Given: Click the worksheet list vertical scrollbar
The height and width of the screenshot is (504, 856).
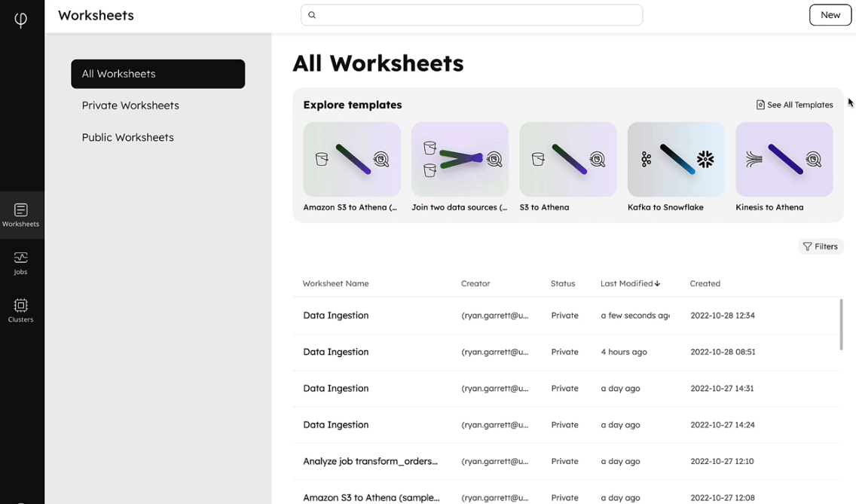Looking at the screenshot, I should (841, 325).
